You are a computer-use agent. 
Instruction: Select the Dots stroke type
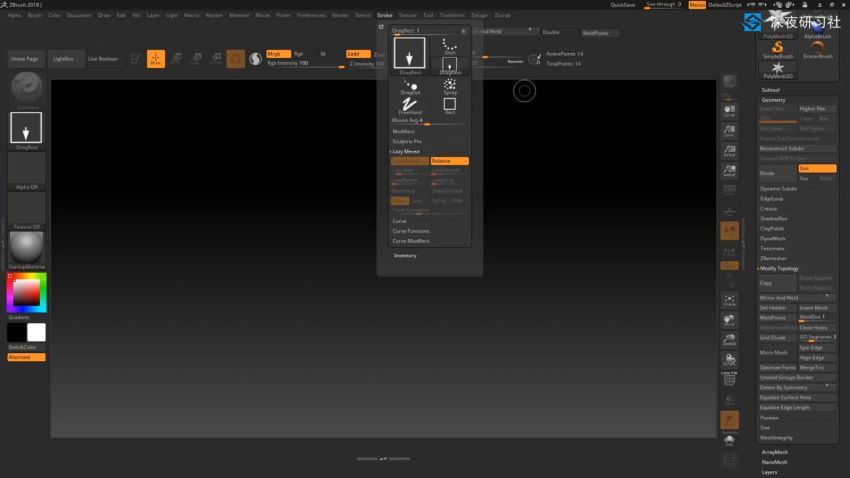coord(449,46)
